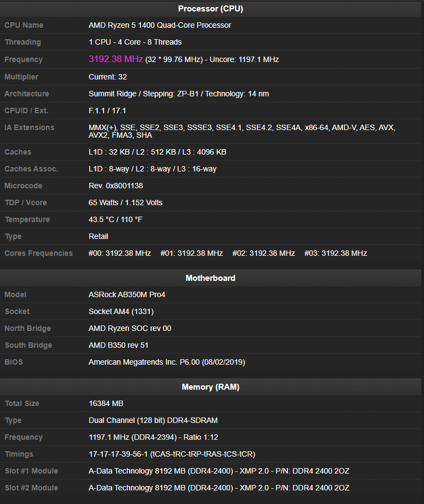Click core #00: 3192.38 MHz frequency
The width and height of the screenshot is (424, 504).
point(120,253)
